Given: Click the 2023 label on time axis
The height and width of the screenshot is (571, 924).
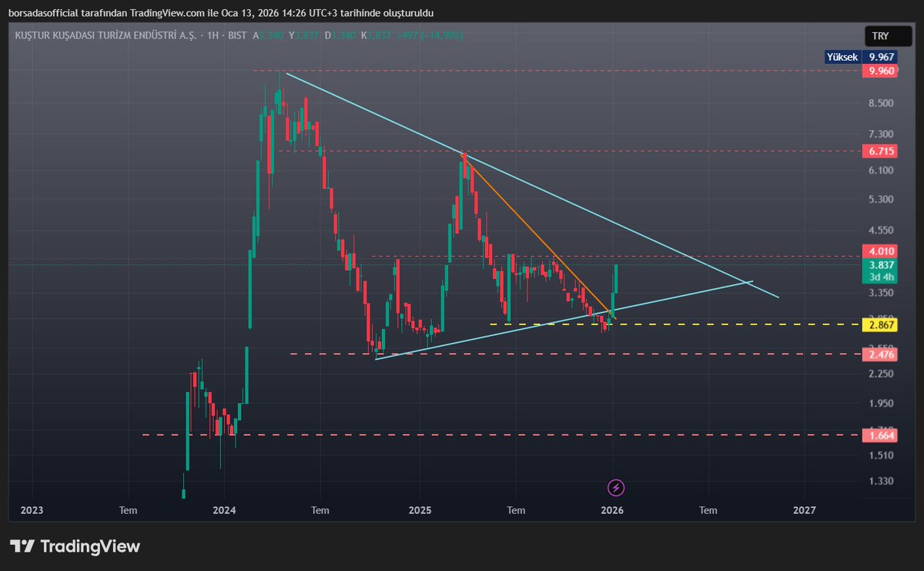Looking at the screenshot, I should pyautogui.click(x=32, y=510).
